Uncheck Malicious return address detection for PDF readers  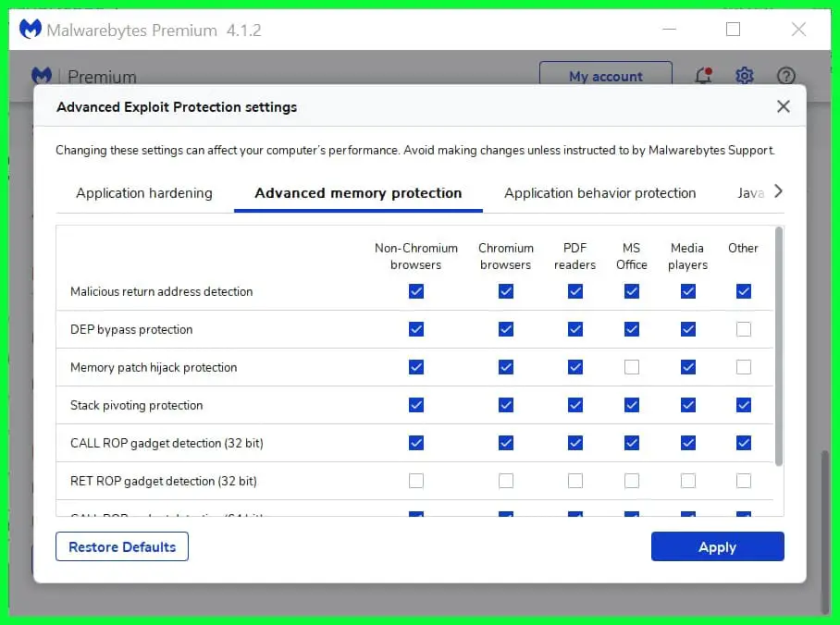575,291
